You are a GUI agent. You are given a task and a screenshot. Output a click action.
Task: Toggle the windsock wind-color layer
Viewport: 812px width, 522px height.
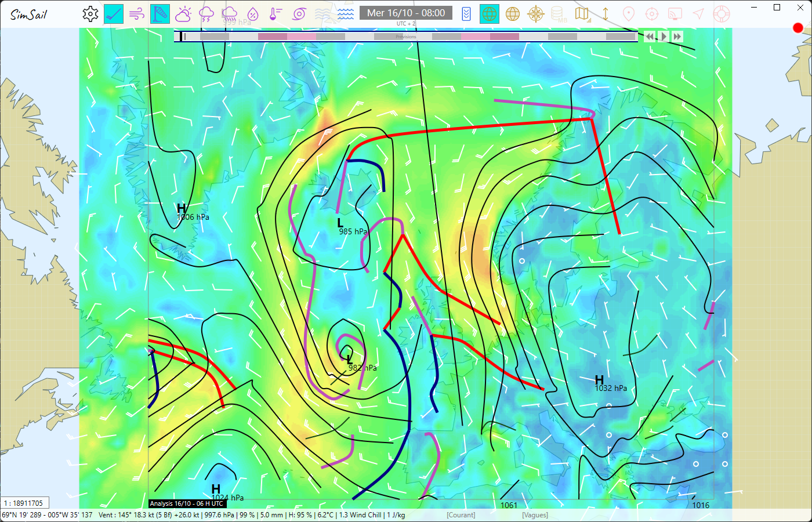160,14
